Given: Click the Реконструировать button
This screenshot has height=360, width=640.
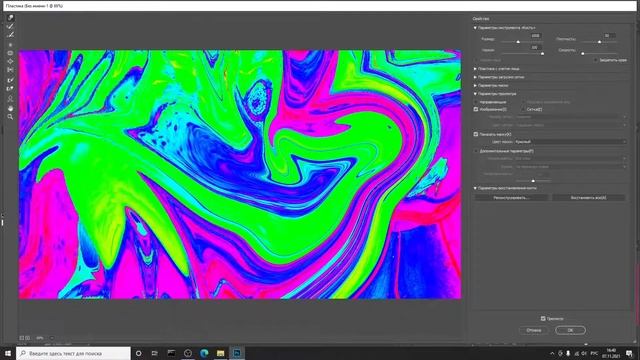Looking at the screenshot, I should click(x=511, y=198).
